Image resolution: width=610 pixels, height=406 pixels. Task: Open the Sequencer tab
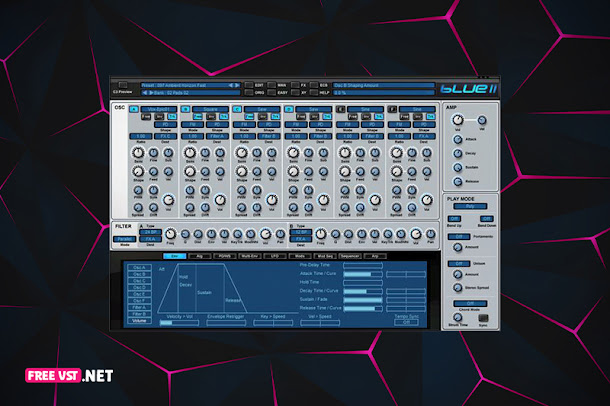[x=350, y=256]
